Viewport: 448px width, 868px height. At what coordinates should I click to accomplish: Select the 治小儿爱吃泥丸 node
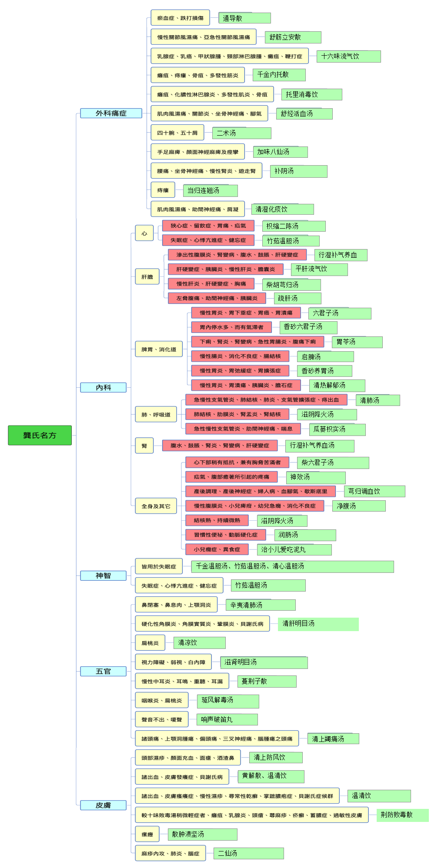294,550
